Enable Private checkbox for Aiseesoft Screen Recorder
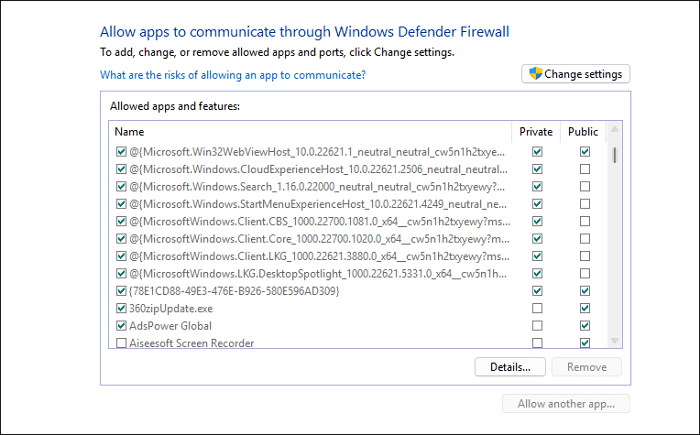This screenshot has width=700, height=435. (537, 343)
